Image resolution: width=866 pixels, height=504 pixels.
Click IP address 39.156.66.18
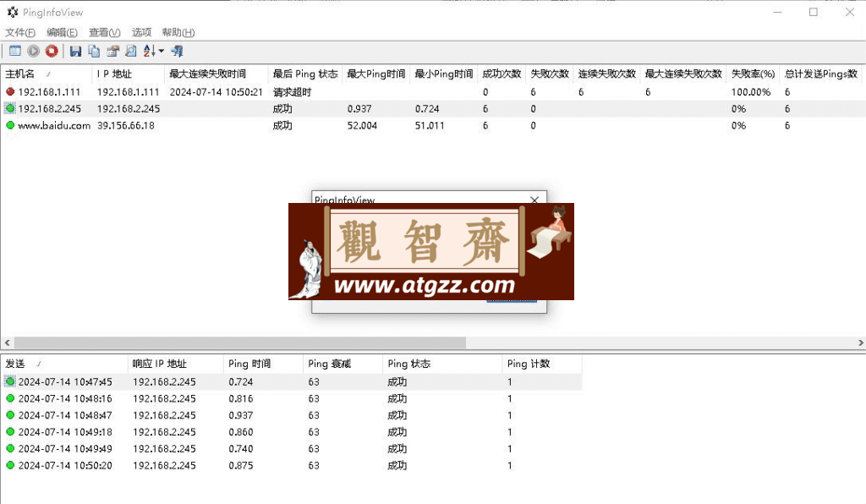click(x=126, y=125)
